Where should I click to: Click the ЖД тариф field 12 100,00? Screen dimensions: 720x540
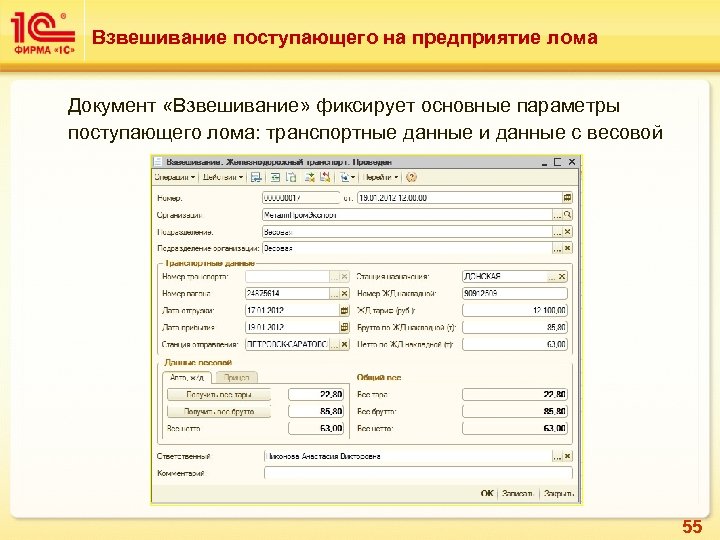[x=515, y=310]
